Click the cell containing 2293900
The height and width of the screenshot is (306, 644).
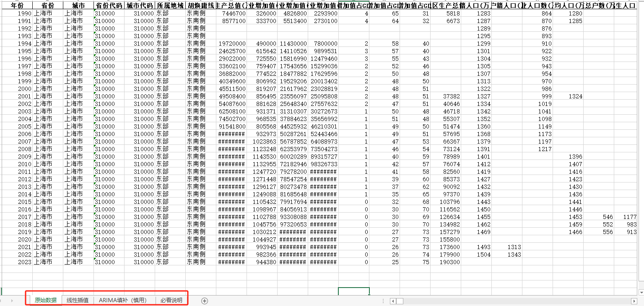(x=323, y=13)
